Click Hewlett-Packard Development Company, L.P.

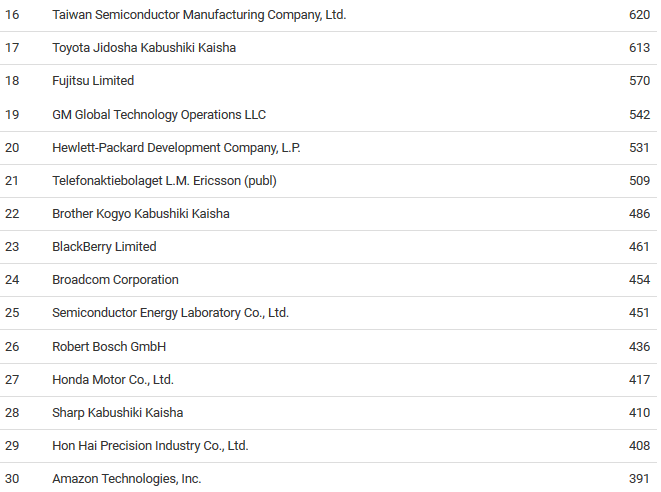point(176,148)
